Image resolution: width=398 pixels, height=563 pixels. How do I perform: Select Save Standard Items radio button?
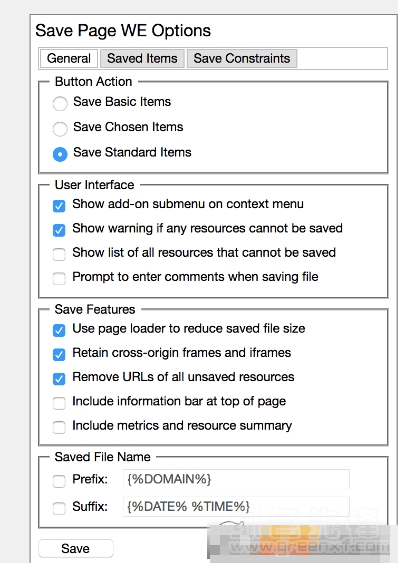[x=60, y=154]
